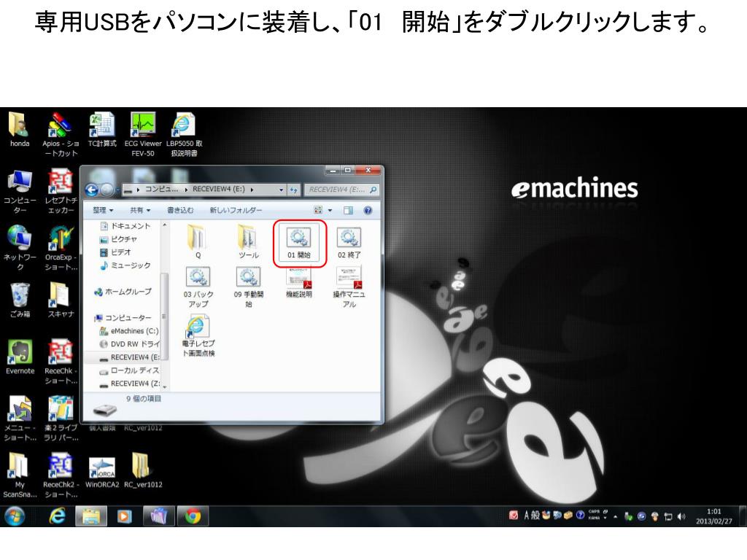Image resolution: width=747 pixels, height=560 pixels.
Task: Open Chrome from the taskbar
Action: [x=193, y=516]
